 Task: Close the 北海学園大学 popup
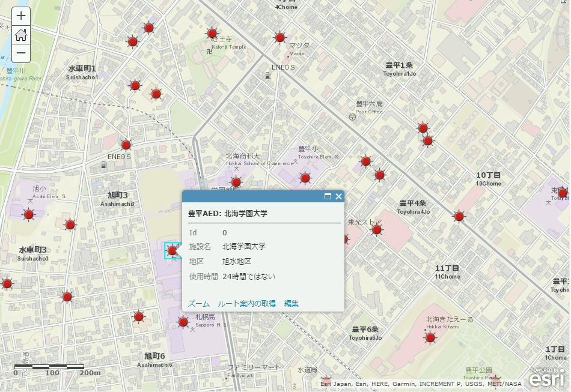click(x=338, y=196)
